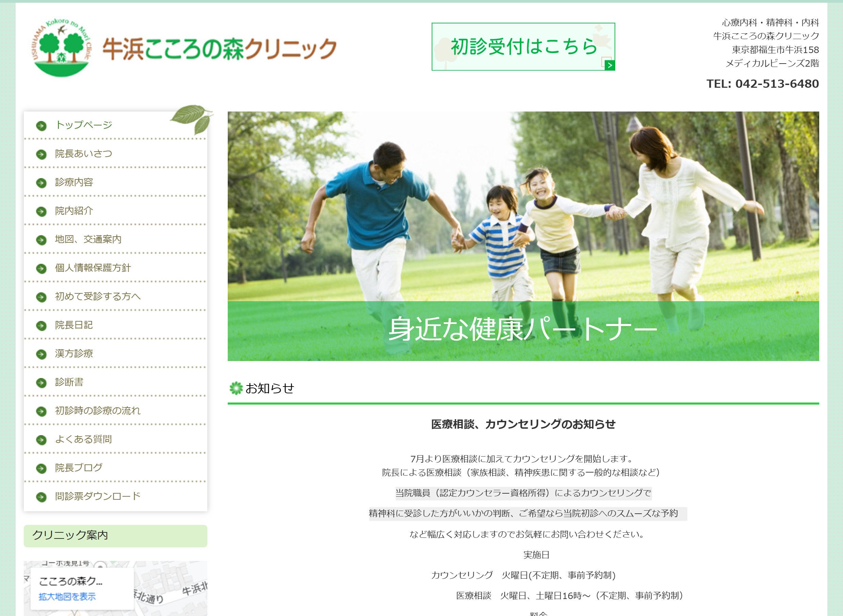
Task: Click the Google map preview
Action: (x=116, y=588)
